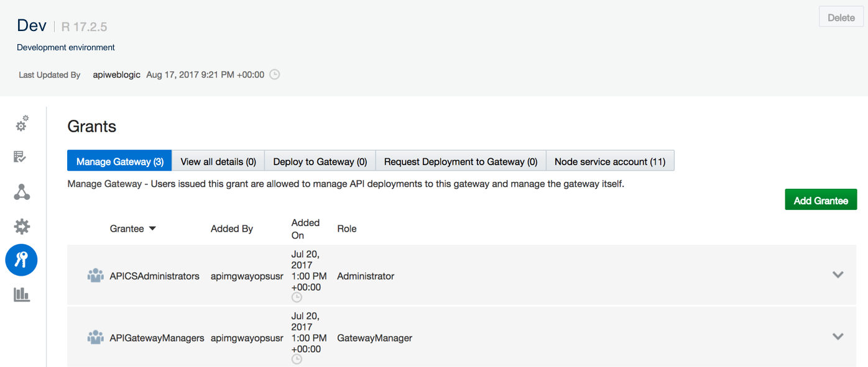Switch to Deploy to Gateway (0) tab
The height and width of the screenshot is (367, 868).
[320, 161]
